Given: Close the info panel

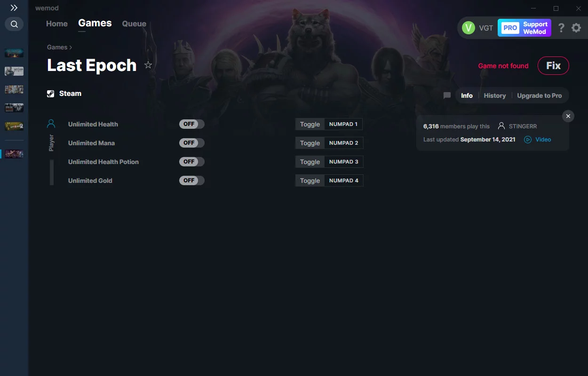Looking at the screenshot, I should click(x=568, y=116).
